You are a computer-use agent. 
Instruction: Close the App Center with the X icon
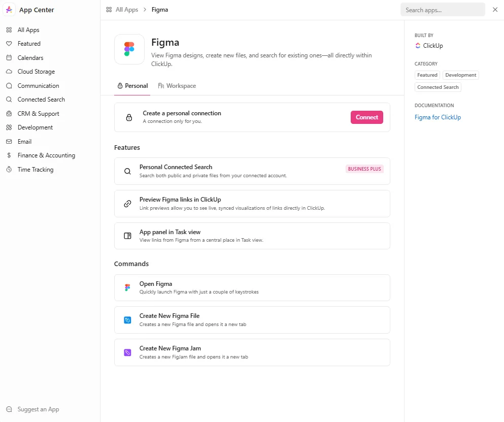pyautogui.click(x=495, y=10)
